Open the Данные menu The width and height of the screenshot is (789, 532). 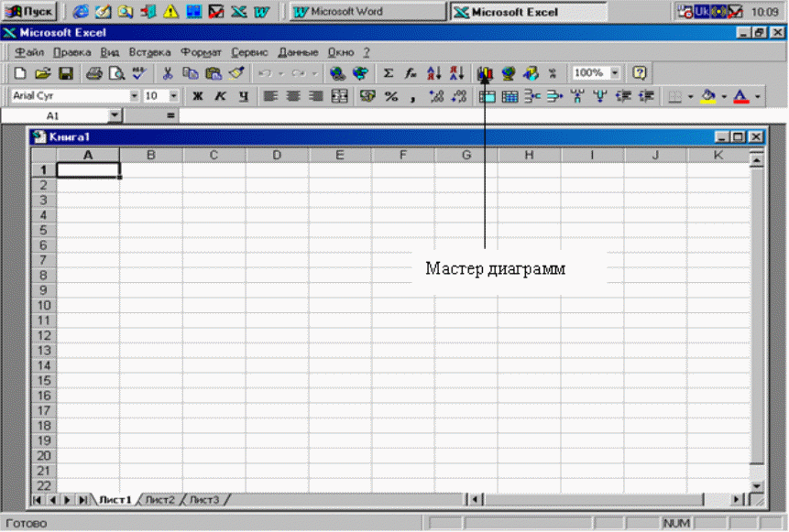click(x=298, y=52)
